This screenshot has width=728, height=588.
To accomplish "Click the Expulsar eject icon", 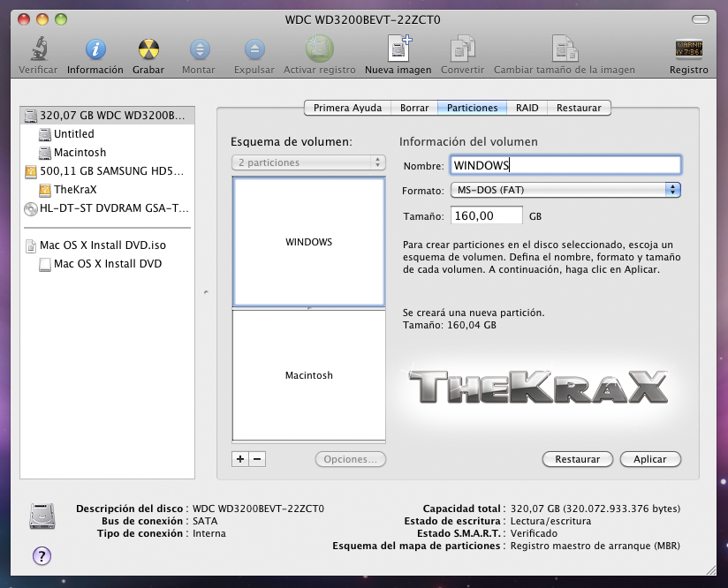I will [254, 49].
